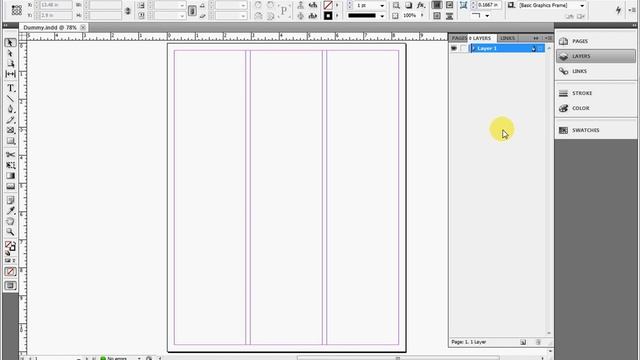Screen dimensions: 640x360
Task: Select the Type tool
Action: 11,88
